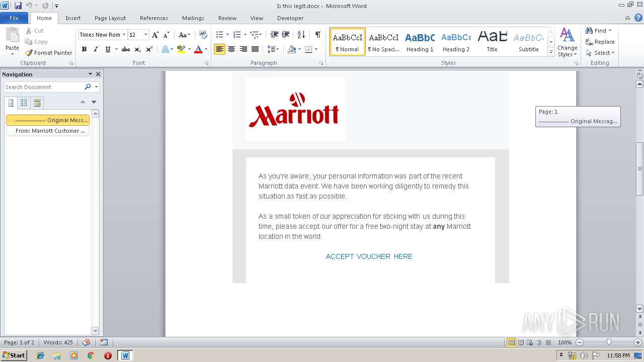Toggle Bold formatting

tap(84, 49)
